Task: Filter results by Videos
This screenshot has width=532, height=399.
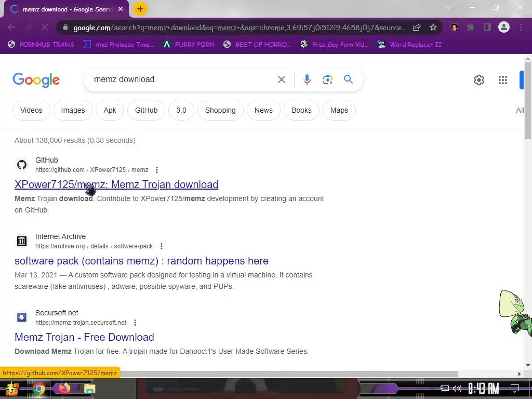Action: [31, 110]
